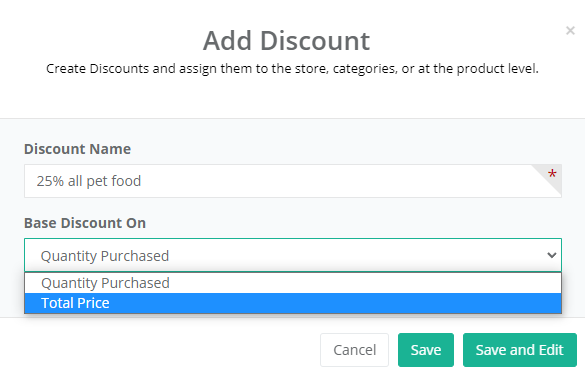Click the '25% all pet food' text

tap(89, 181)
